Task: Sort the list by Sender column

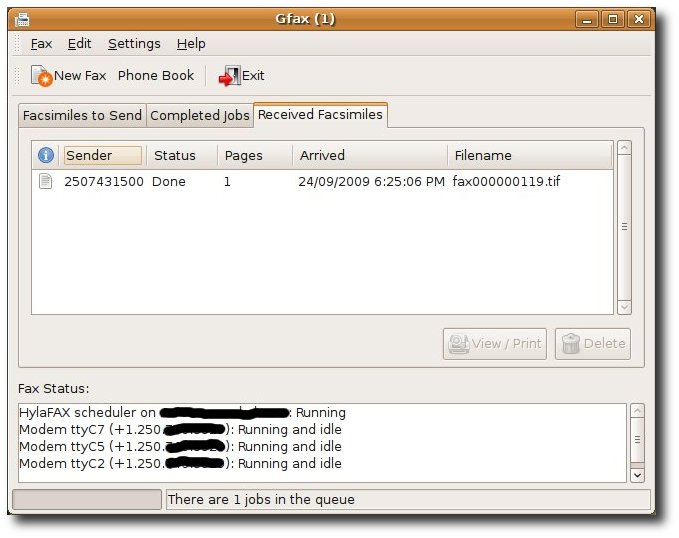Action: coord(103,156)
